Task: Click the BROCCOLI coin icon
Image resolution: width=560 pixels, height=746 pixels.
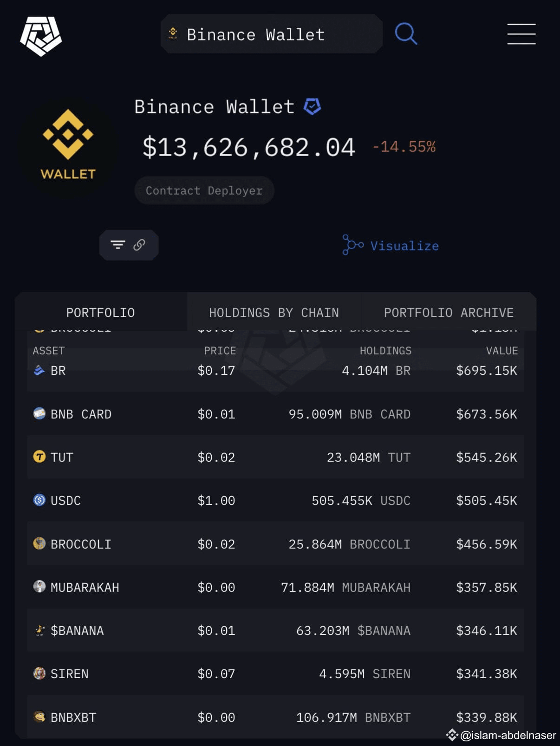Action: click(x=39, y=543)
